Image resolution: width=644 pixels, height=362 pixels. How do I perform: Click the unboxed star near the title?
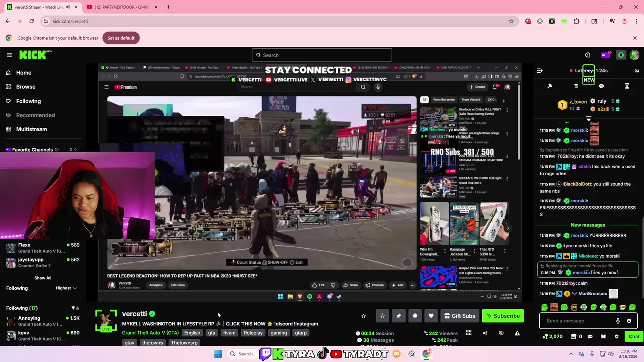click(x=363, y=316)
